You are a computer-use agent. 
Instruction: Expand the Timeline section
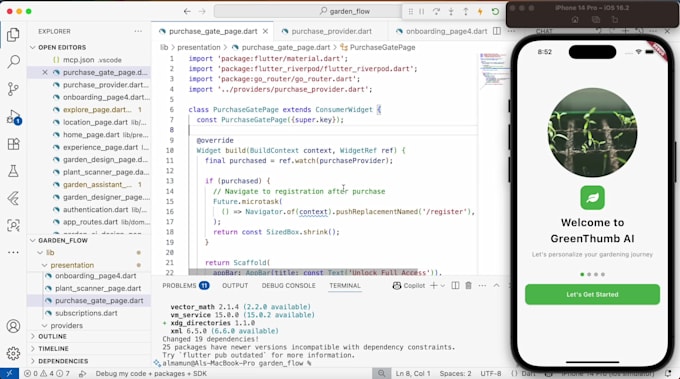click(x=53, y=349)
